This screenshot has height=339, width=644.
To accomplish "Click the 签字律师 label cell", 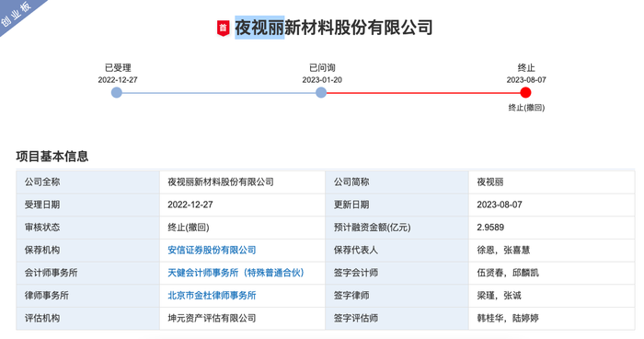I will [x=397, y=296].
